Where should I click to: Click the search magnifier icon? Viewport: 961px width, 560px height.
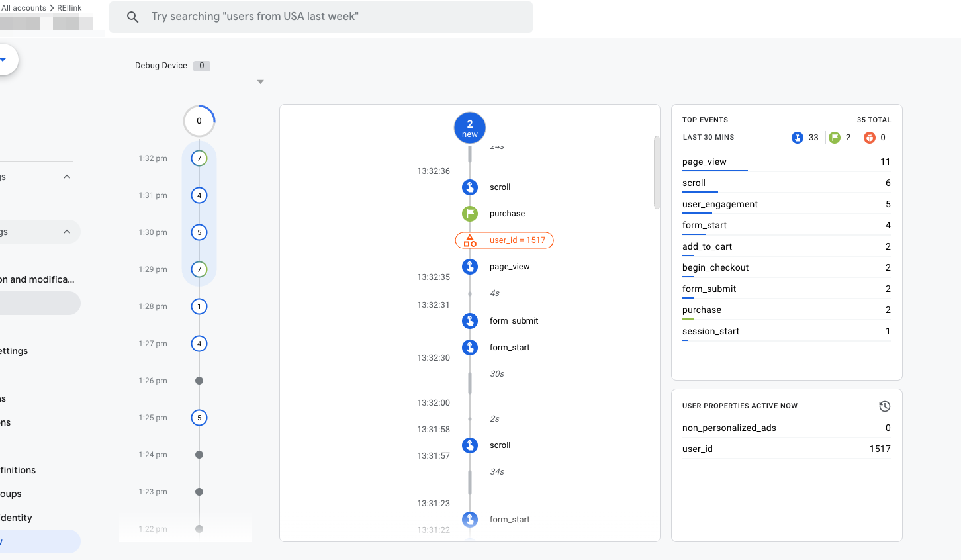[x=132, y=17]
